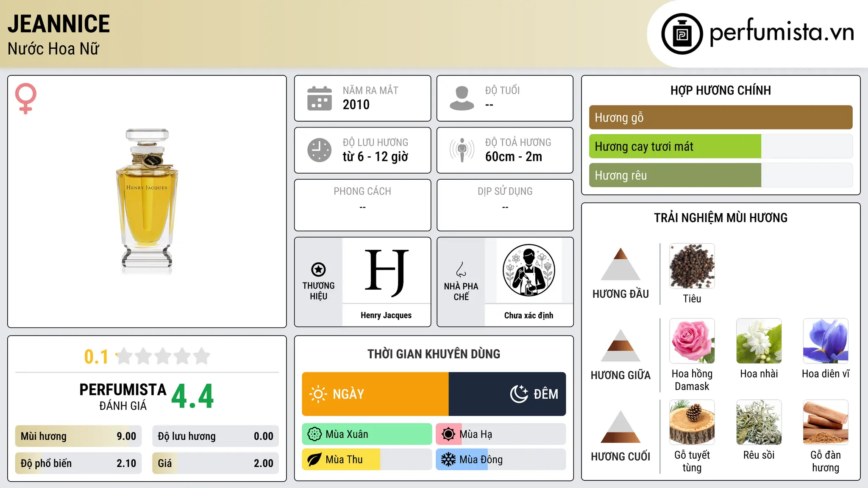Viewport: 868px width, 488px height.
Task: Click the PHONG CÁCH style label
Action: coord(362,191)
